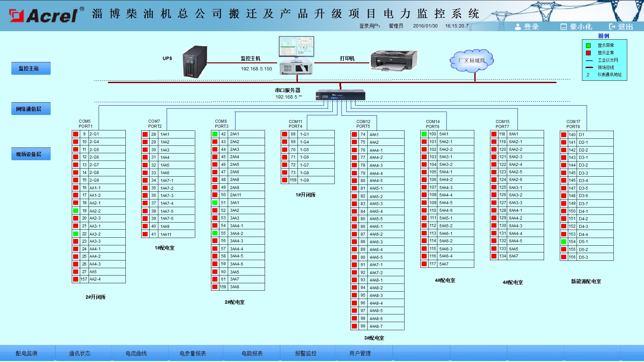644x362 pixels.
Task: Click the 网络通信层 side button
Action: [31, 109]
